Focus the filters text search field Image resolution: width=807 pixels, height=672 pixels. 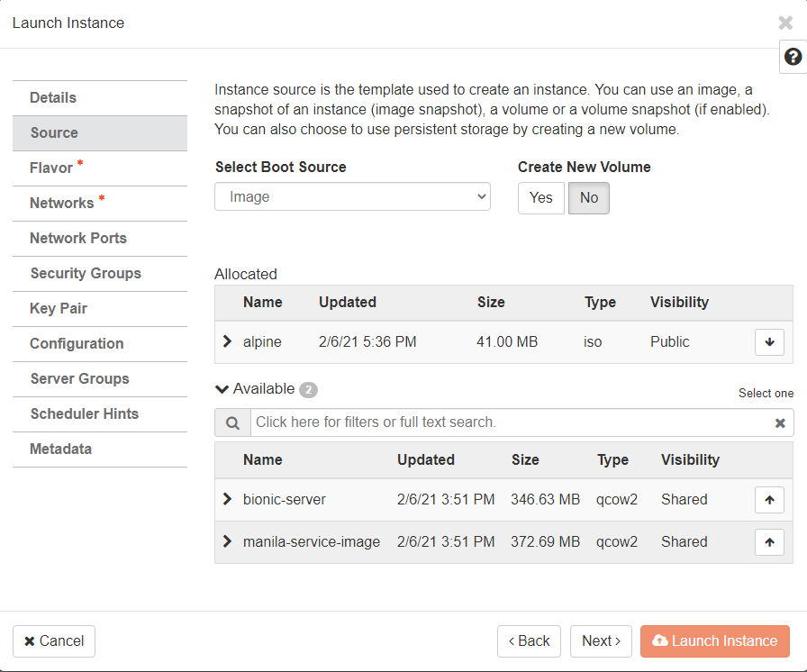509,422
